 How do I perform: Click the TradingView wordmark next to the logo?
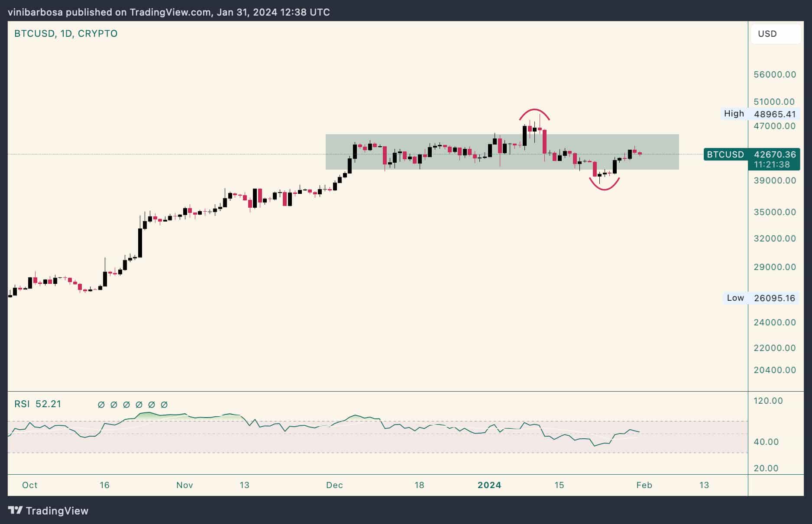coord(58,511)
